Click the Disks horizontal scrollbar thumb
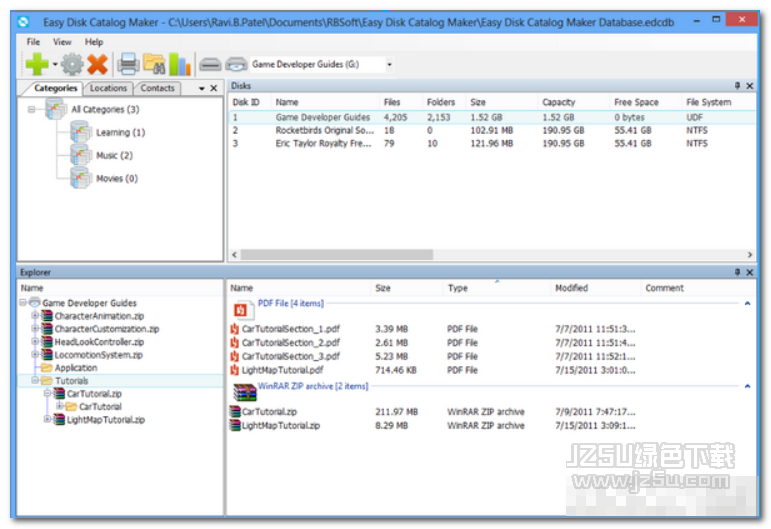 pyautogui.click(x=336, y=255)
